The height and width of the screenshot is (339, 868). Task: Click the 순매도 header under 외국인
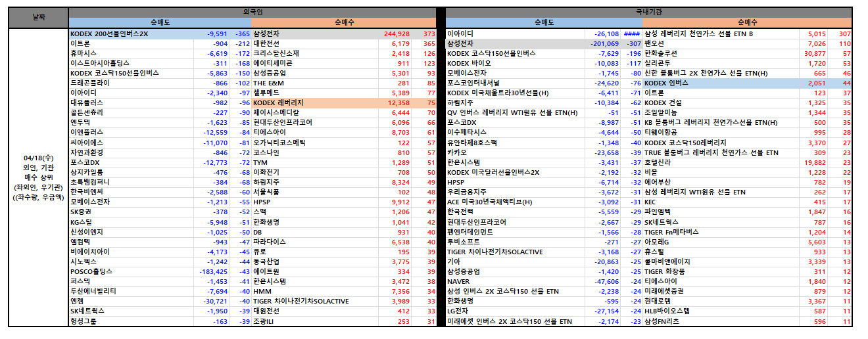[160, 22]
